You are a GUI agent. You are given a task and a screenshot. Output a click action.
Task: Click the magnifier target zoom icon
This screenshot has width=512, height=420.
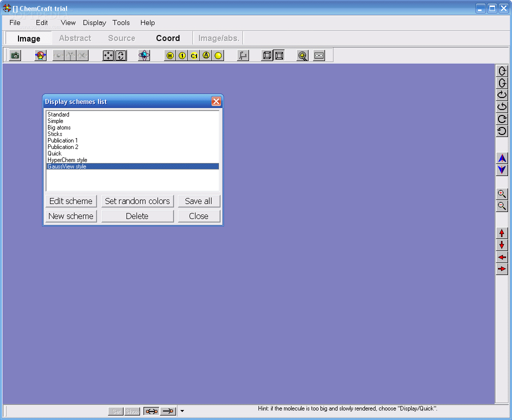click(302, 55)
